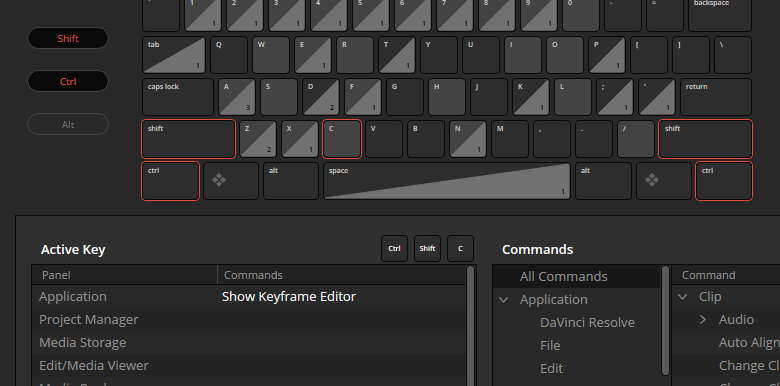Select the semicolon key
Viewport: 780px width, 386px height.
pyautogui.click(x=615, y=97)
